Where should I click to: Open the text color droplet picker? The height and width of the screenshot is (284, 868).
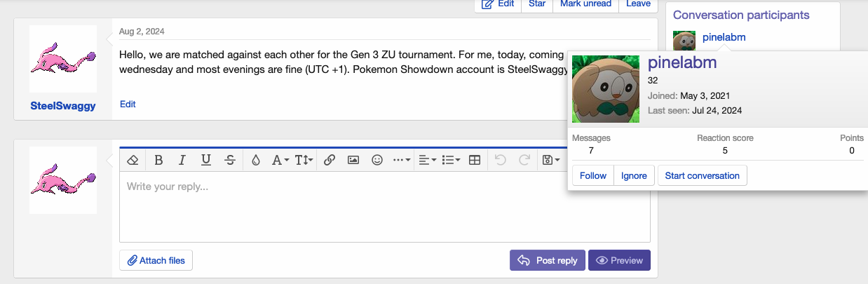tap(255, 160)
